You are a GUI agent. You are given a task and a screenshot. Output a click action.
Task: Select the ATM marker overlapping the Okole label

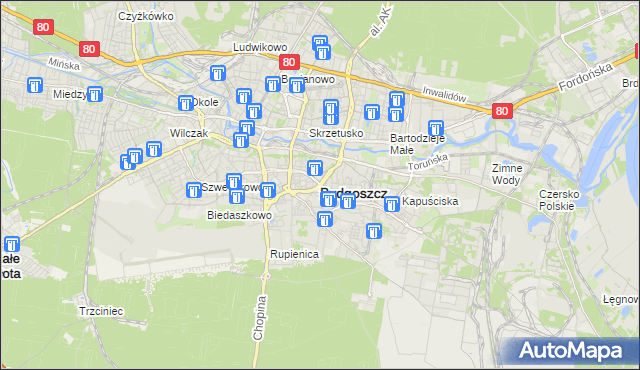[x=186, y=103]
